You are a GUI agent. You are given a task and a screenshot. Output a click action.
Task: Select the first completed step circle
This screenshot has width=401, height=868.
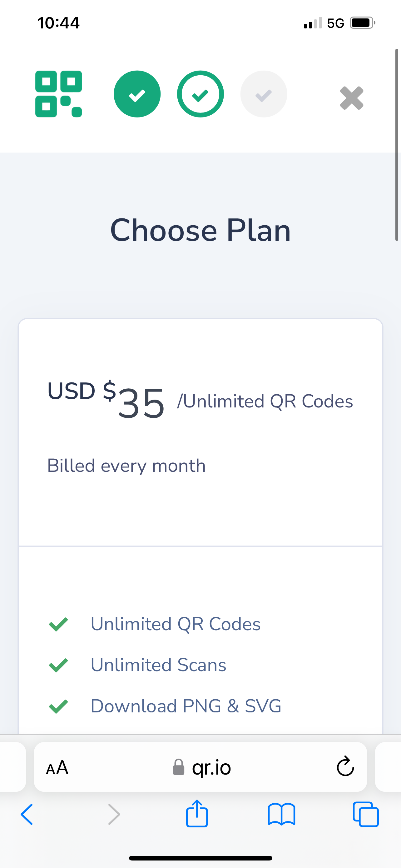point(137,94)
